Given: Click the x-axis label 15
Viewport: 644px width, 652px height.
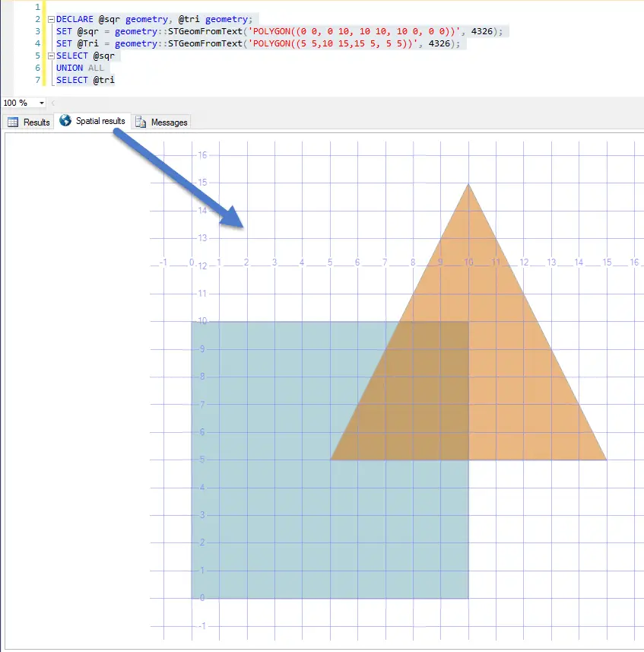Looking at the screenshot, I should [x=607, y=262].
